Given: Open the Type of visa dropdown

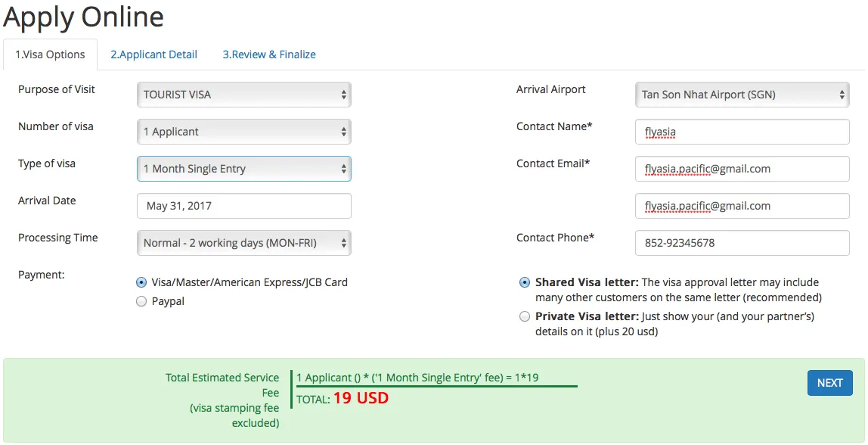Looking at the screenshot, I should (x=243, y=169).
